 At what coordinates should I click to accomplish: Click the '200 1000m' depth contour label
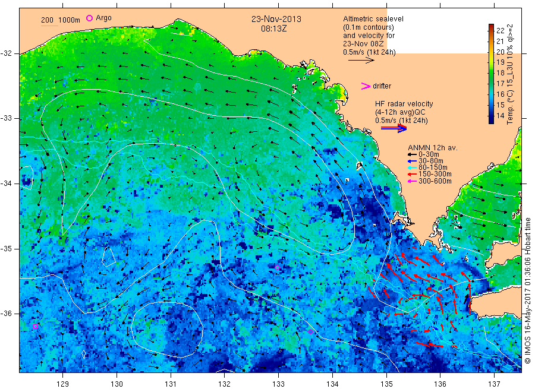tap(61, 20)
